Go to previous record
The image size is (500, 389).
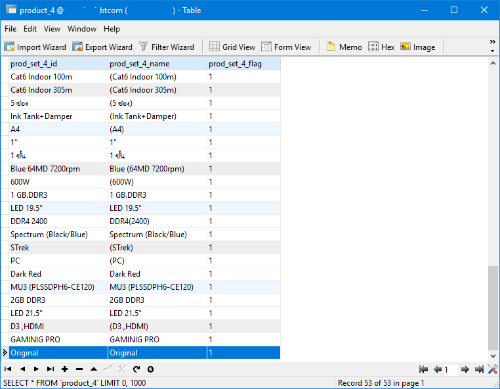(x=22, y=369)
